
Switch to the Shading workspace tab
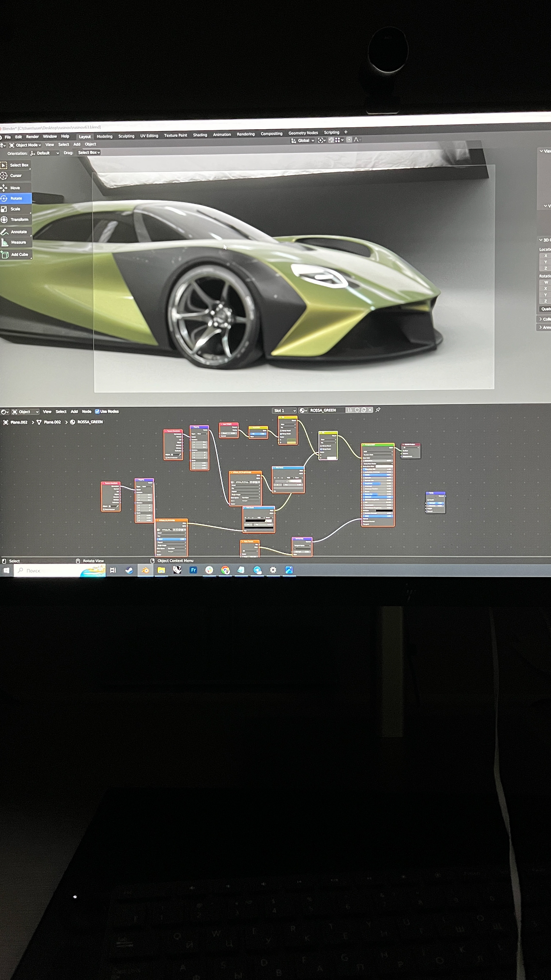[200, 135]
